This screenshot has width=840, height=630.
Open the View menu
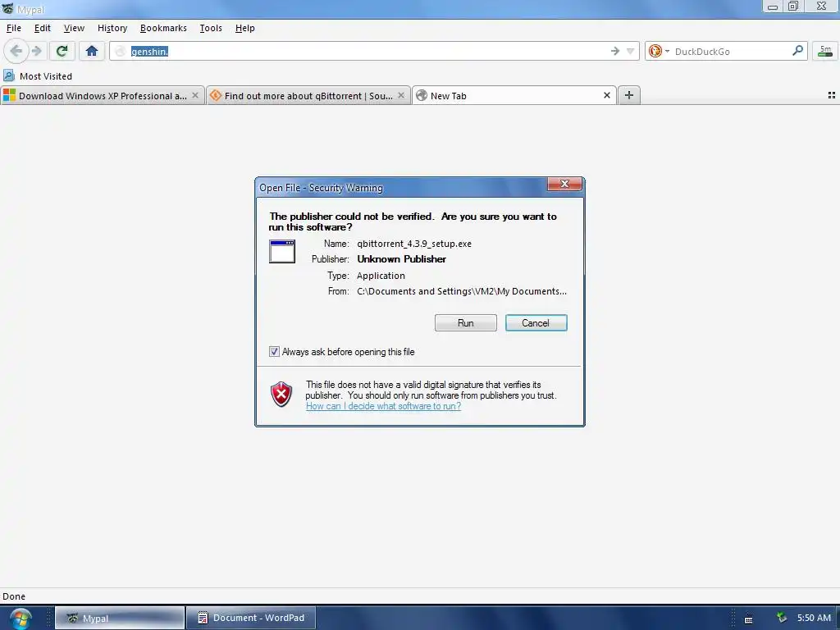click(74, 28)
